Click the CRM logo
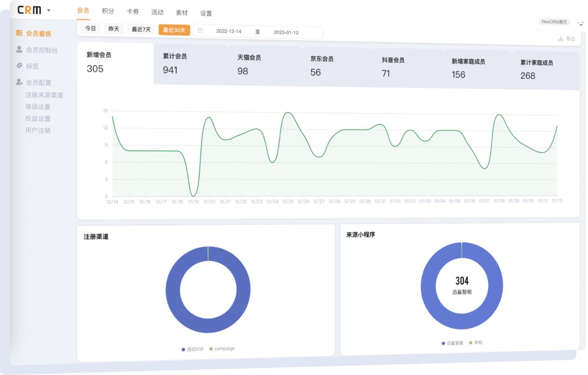Viewport: 588px width, 375px height. click(29, 10)
